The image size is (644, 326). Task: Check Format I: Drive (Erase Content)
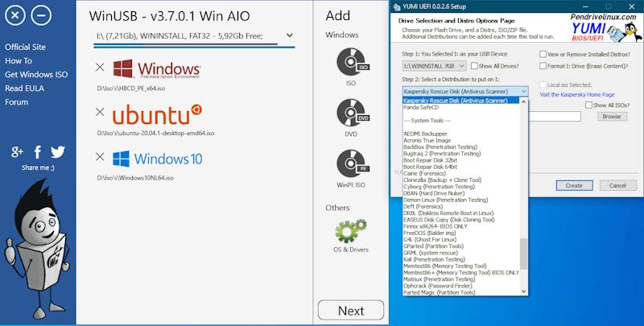[543, 66]
